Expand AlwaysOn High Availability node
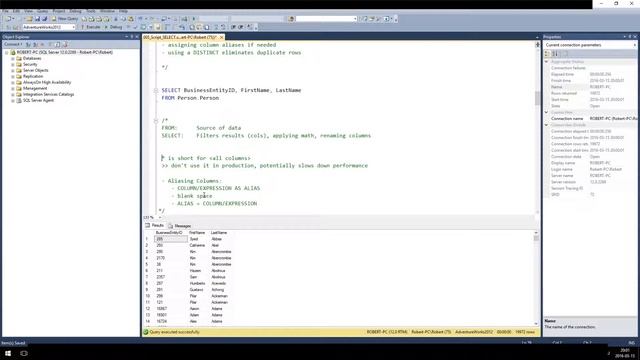This screenshot has height=360, width=640. point(13,82)
